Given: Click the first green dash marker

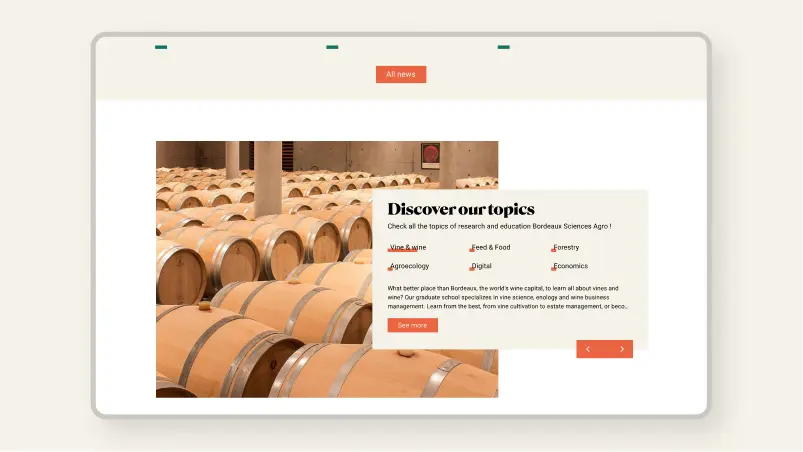Looking at the screenshot, I should coord(161,47).
